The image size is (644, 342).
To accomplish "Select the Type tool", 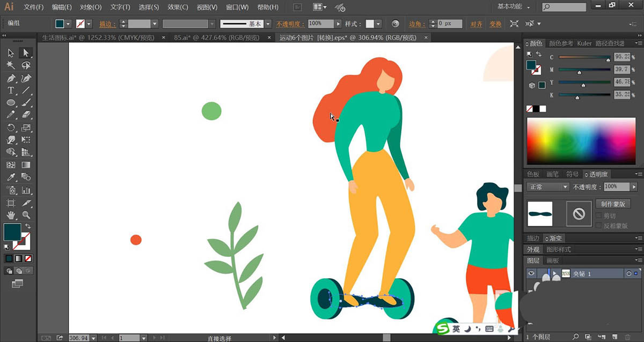I will point(11,91).
